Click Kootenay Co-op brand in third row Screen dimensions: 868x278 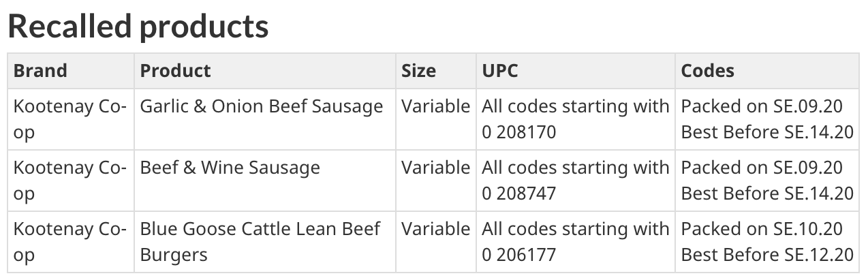(x=71, y=242)
